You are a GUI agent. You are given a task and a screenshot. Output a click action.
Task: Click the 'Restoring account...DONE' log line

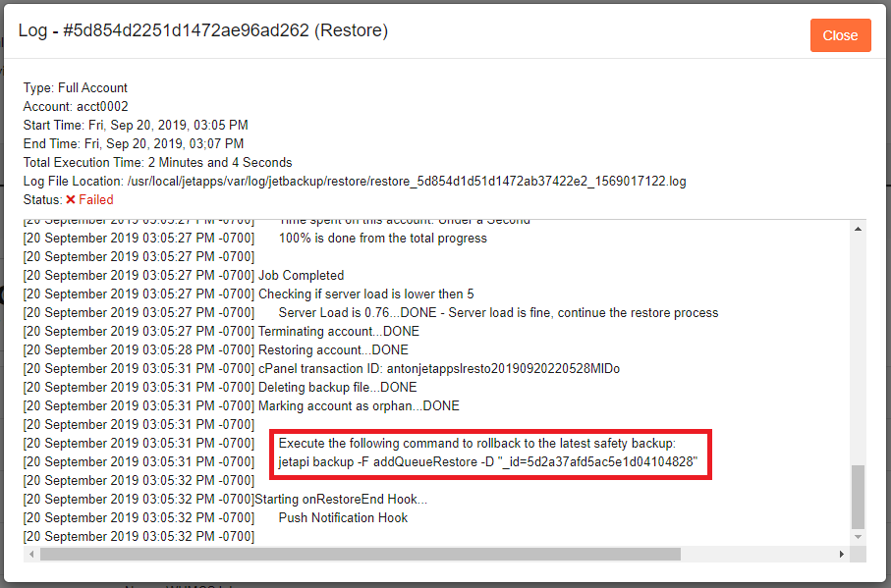tap(334, 350)
